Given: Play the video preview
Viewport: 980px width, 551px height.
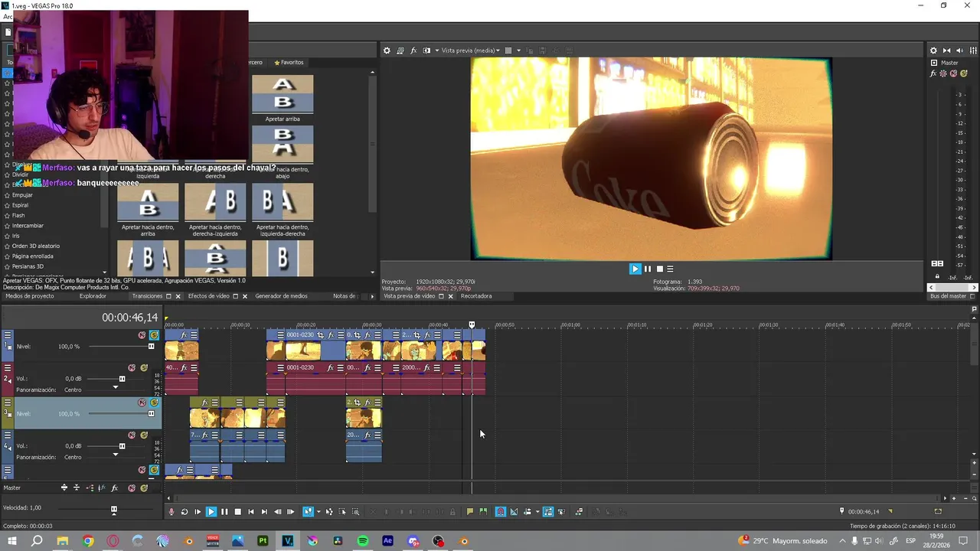Looking at the screenshot, I should pyautogui.click(x=635, y=269).
